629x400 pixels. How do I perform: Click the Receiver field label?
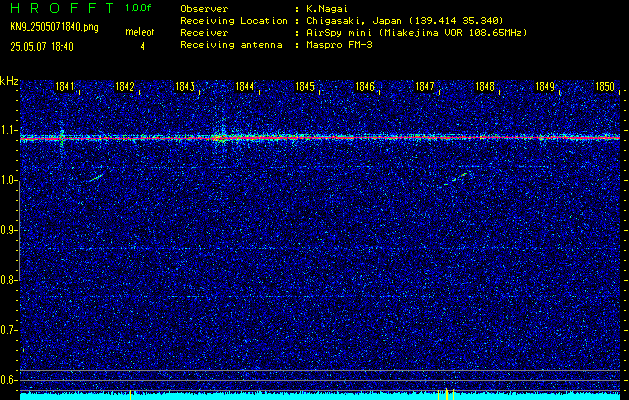tap(204, 32)
